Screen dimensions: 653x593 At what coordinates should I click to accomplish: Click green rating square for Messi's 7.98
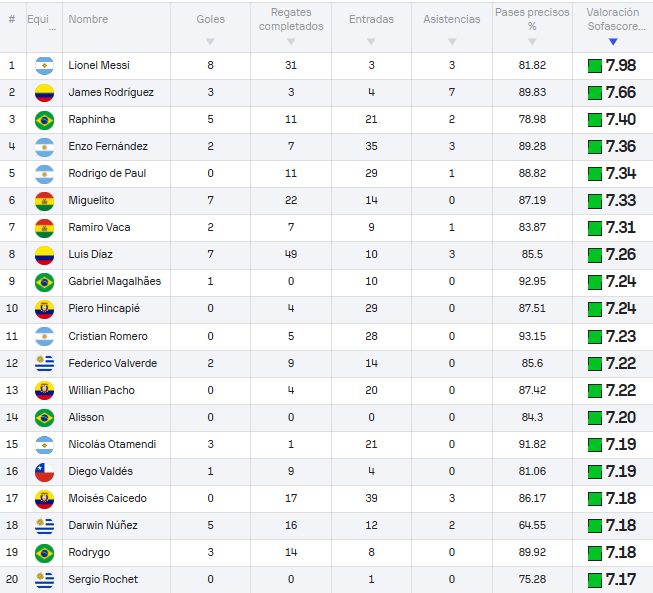point(594,66)
